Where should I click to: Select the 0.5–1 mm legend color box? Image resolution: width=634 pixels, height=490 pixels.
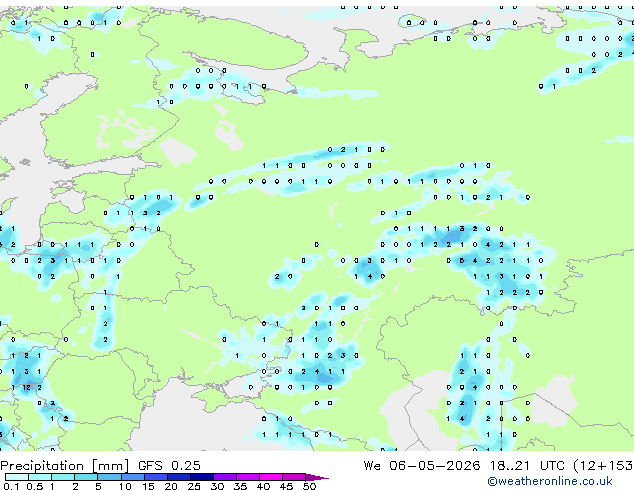pyautogui.click(x=40, y=477)
